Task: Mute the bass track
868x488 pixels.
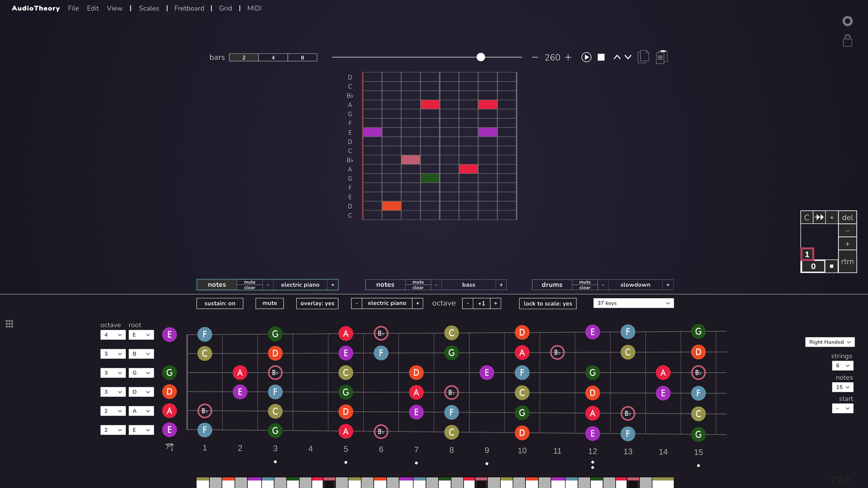Action: coord(418,282)
